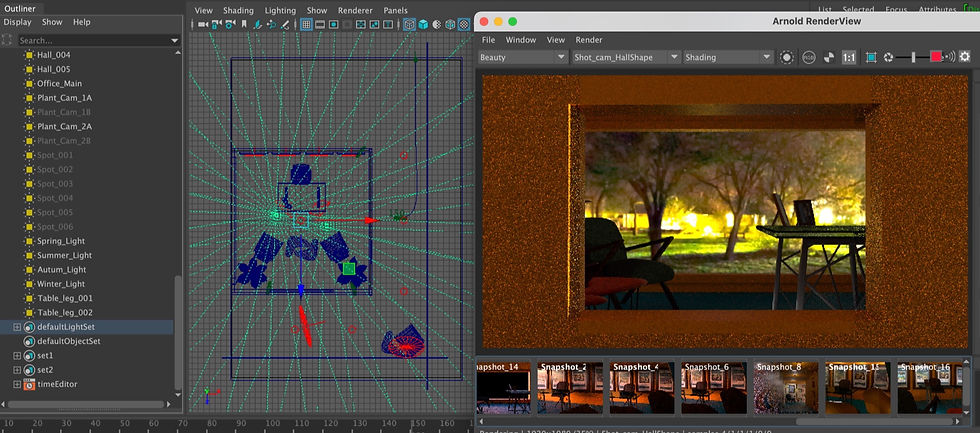The height and width of the screenshot is (433, 980).
Task: Open the Outliner search filter dropdown arrow
Action: tap(174, 41)
